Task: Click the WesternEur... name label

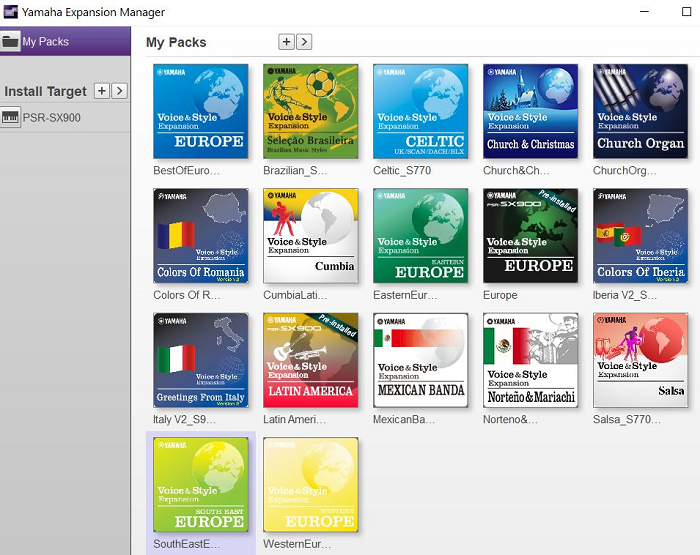Action: click(297, 544)
